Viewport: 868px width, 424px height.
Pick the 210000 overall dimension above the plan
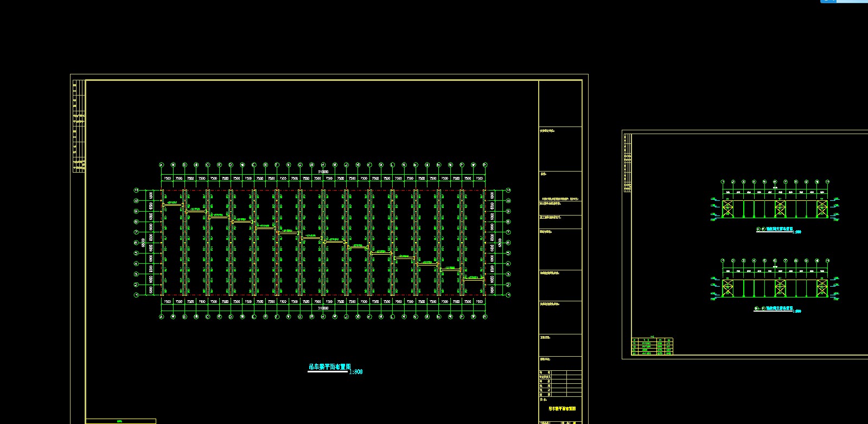(323, 172)
